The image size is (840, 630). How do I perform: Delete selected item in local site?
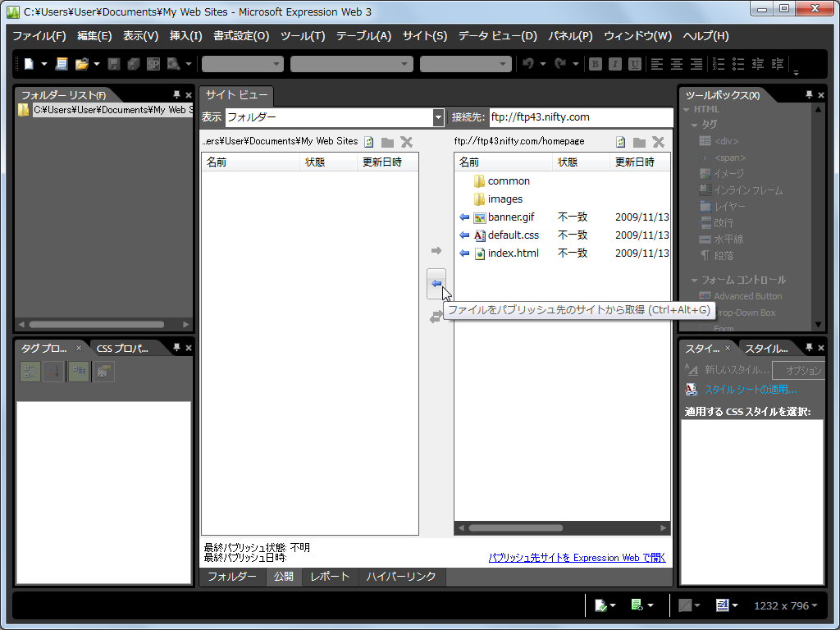tap(407, 142)
